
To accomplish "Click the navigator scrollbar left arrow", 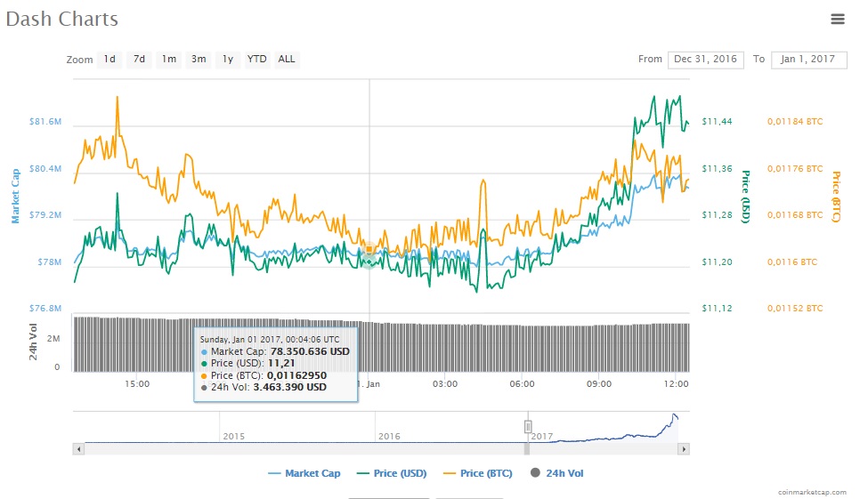I will click(x=78, y=449).
